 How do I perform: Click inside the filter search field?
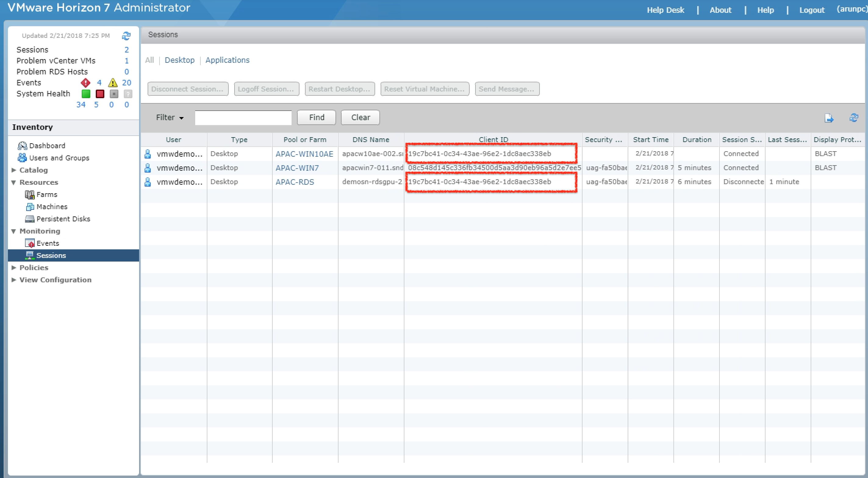tap(243, 118)
